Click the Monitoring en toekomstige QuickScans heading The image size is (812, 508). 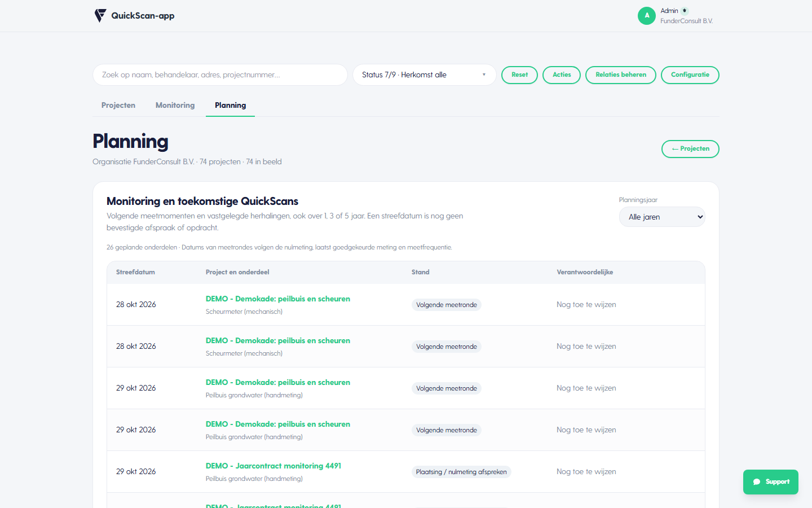[x=202, y=202]
